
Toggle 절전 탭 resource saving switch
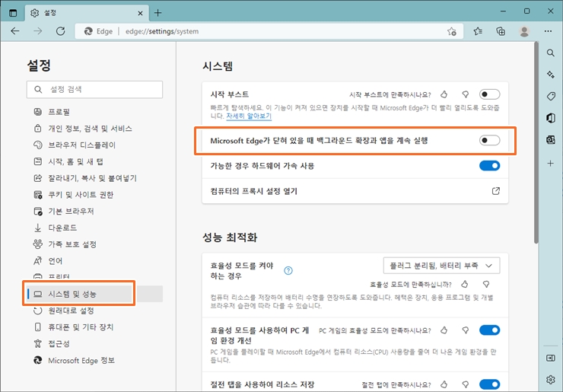coord(489,384)
